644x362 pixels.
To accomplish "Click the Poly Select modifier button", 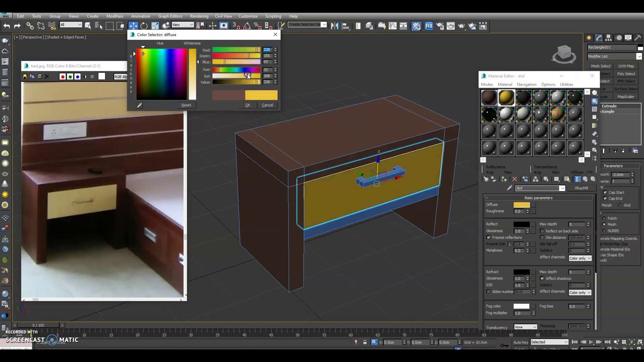I will click(x=626, y=73).
